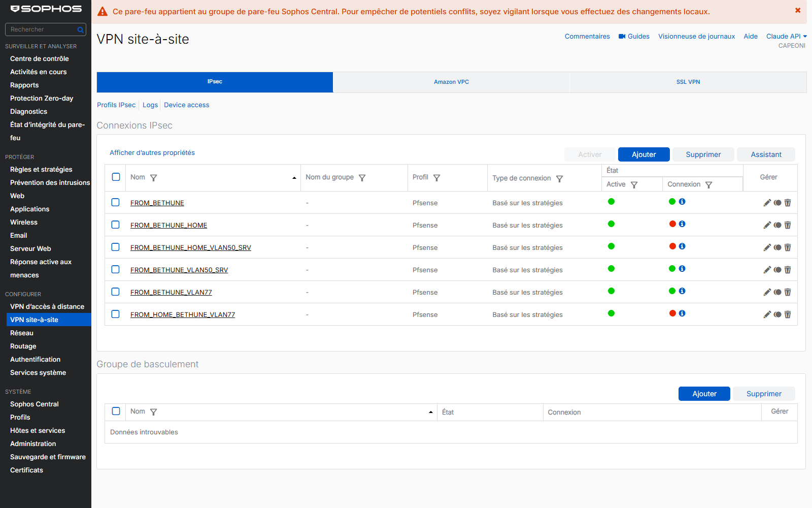Check the failover group header checkbox
This screenshot has height=508, width=812.
(x=116, y=411)
